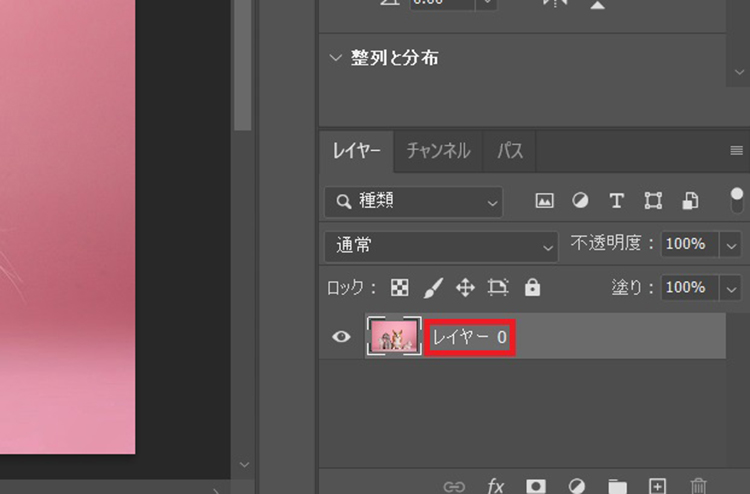Image resolution: width=750 pixels, height=494 pixels.
Task: Click the canvas vertical scrollbar thumb
Action: point(243,65)
